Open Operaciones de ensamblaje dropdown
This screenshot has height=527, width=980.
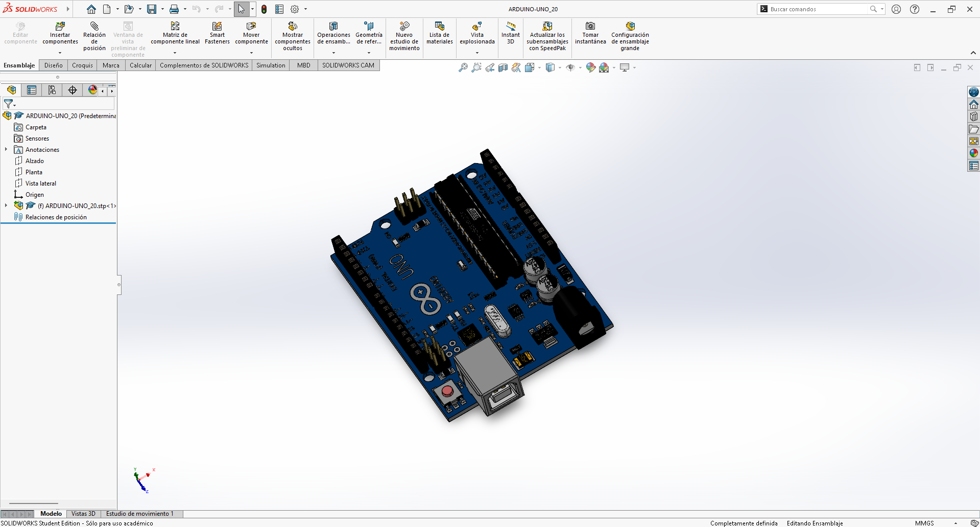pyautogui.click(x=333, y=53)
